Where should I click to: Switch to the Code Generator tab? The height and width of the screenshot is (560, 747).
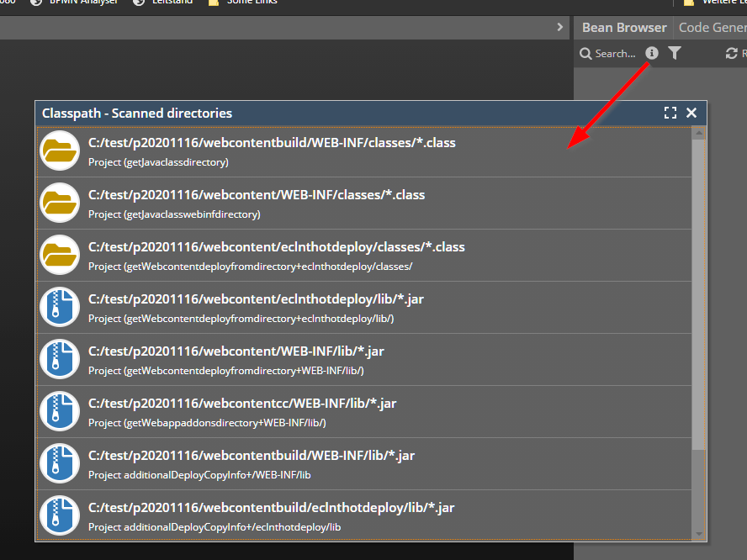point(712,27)
